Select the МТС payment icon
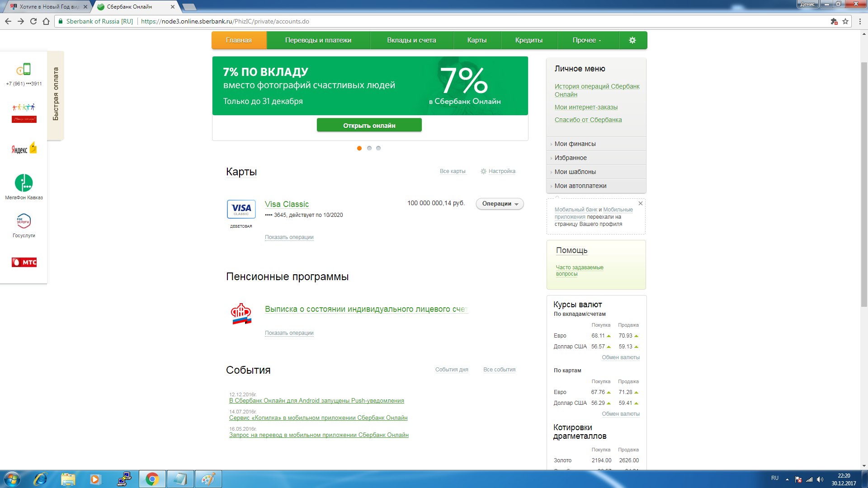The image size is (868, 488). pos(24,262)
